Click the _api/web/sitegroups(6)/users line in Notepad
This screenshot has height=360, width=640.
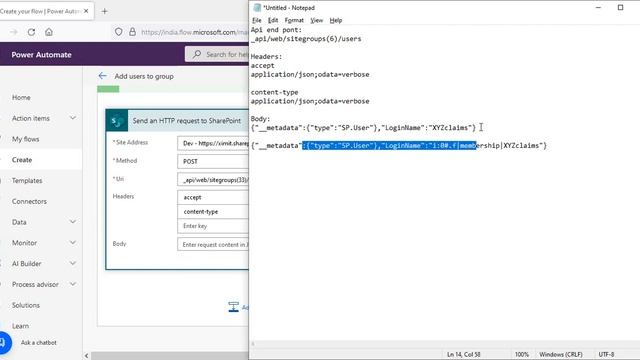(306, 39)
